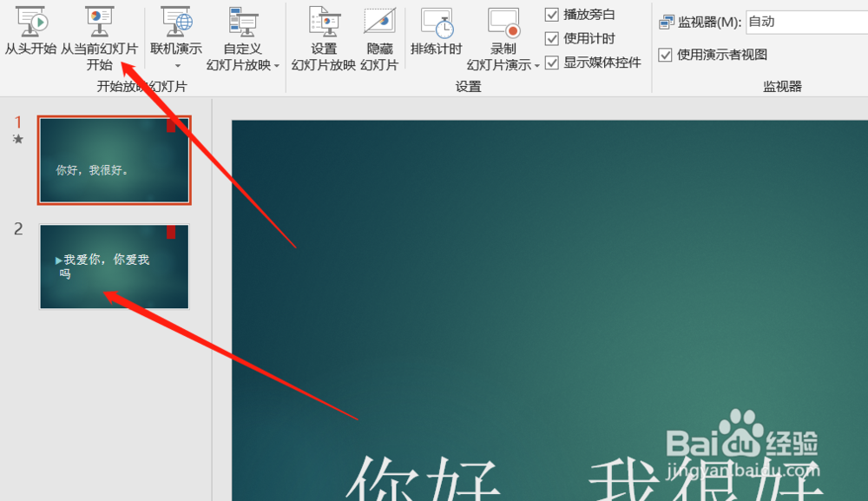Select slide 2 thumbnail 我爱你，你爱我吗
Image resolution: width=868 pixels, height=501 pixels.
115,267
